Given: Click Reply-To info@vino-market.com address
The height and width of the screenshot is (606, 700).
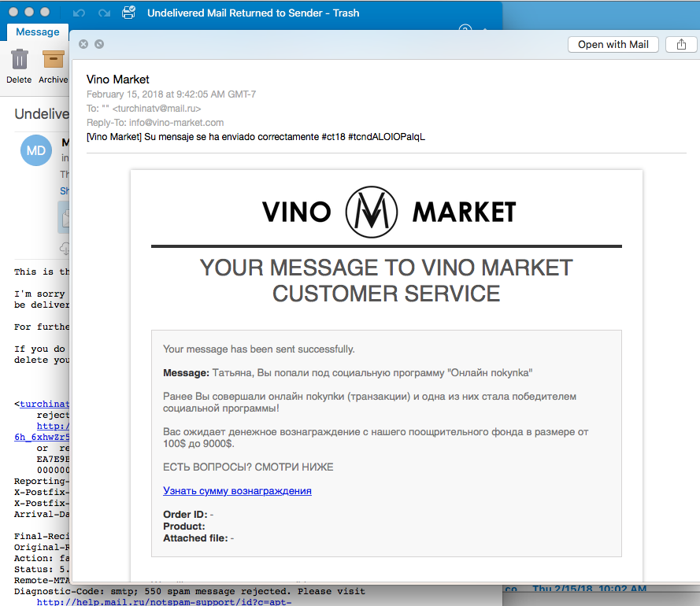Looking at the screenshot, I should [176, 123].
